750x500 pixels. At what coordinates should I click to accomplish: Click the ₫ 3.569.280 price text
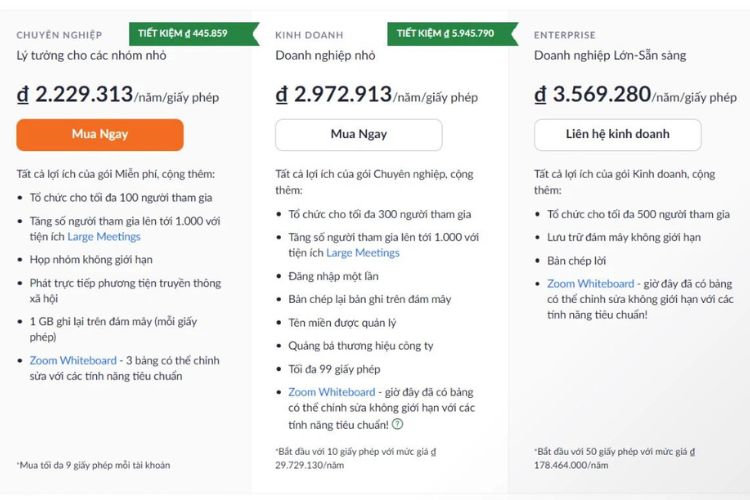tap(593, 94)
